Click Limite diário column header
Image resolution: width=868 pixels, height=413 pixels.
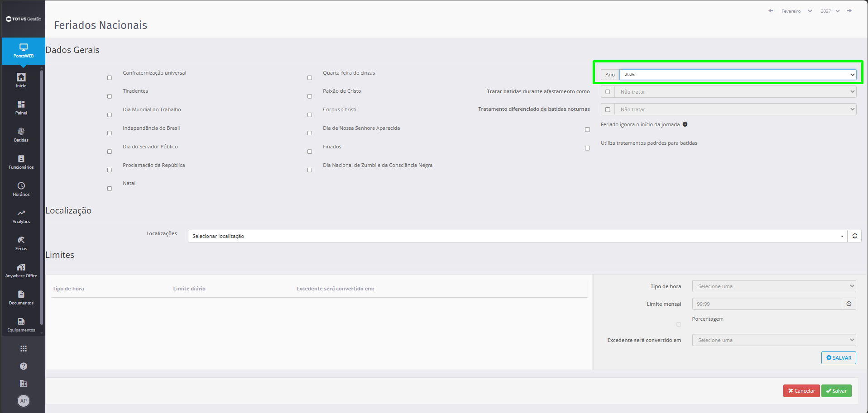click(189, 289)
